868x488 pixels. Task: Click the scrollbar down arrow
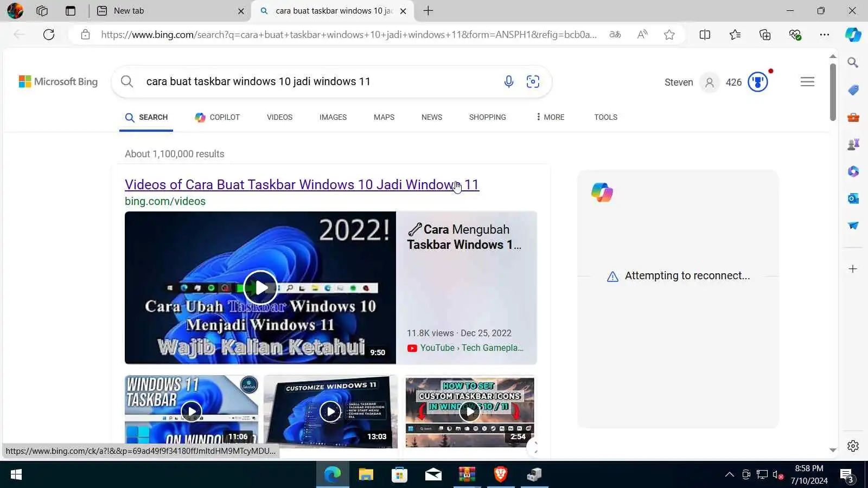click(x=833, y=450)
